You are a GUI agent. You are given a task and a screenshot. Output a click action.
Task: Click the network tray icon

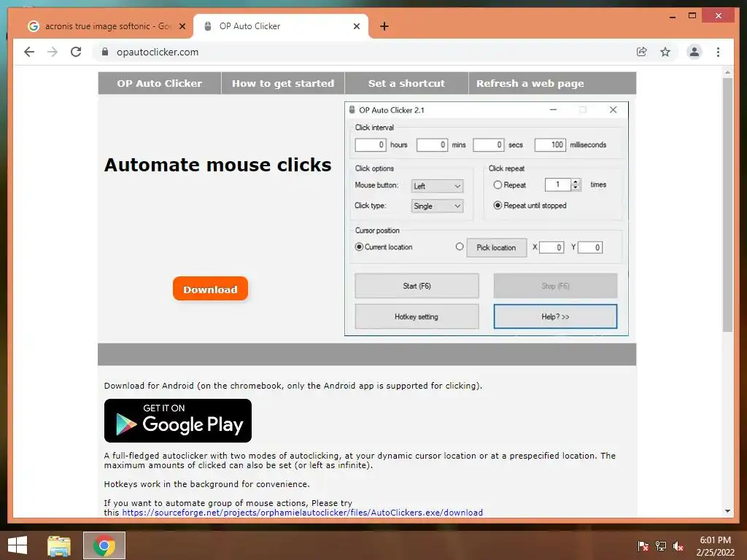pyautogui.click(x=661, y=546)
